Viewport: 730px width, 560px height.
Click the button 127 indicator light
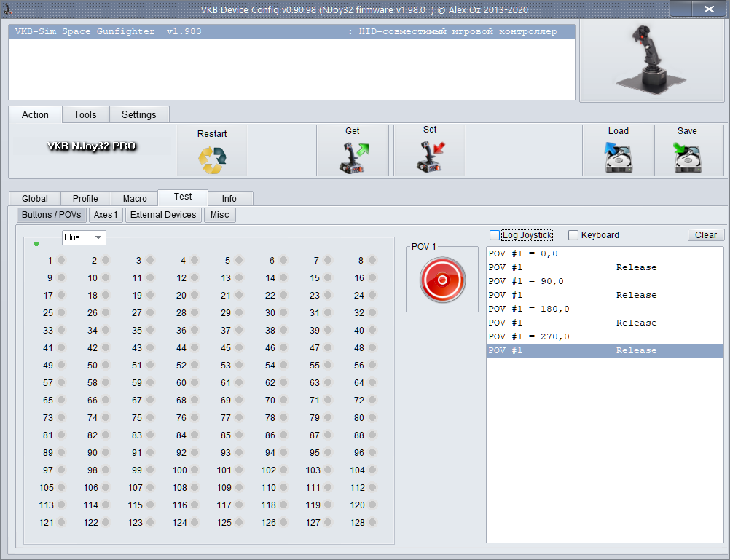click(x=329, y=522)
